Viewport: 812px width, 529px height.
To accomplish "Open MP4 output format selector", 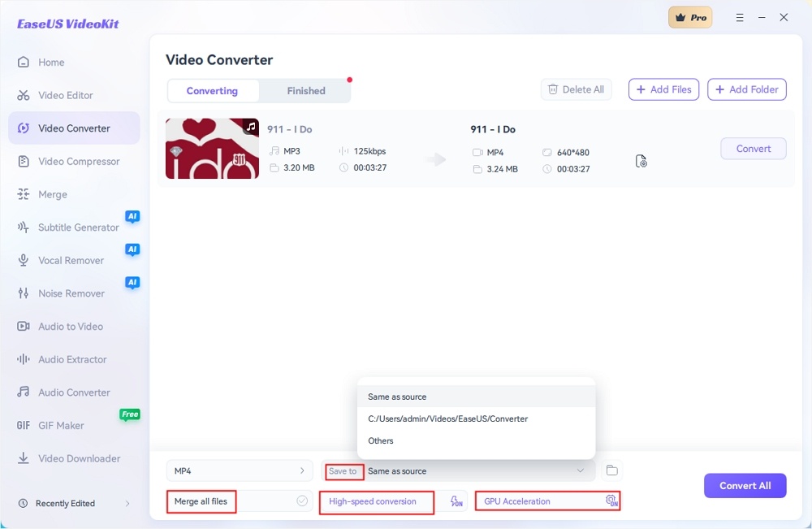I will [x=240, y=471].
